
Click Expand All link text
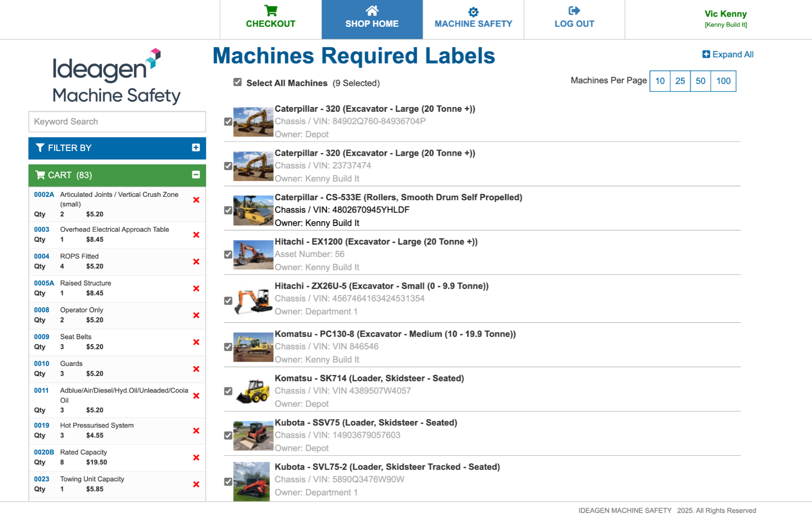tap(733, 54)
